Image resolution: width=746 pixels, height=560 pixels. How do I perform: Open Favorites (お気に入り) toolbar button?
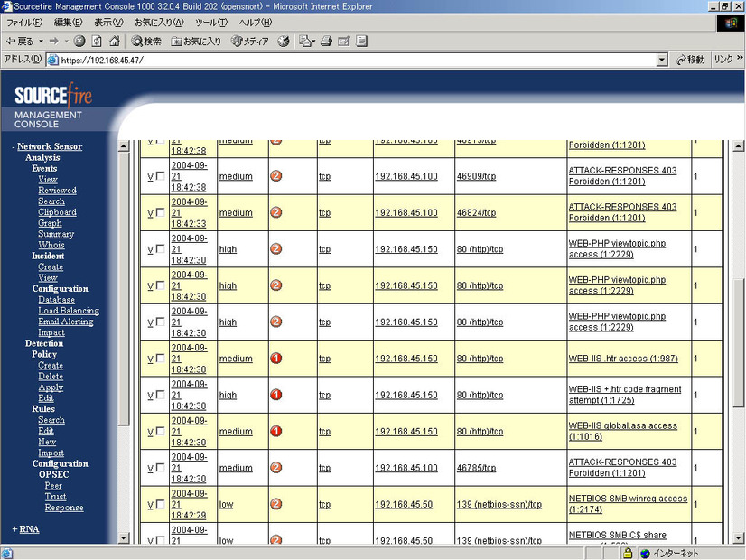pos(196,42)
